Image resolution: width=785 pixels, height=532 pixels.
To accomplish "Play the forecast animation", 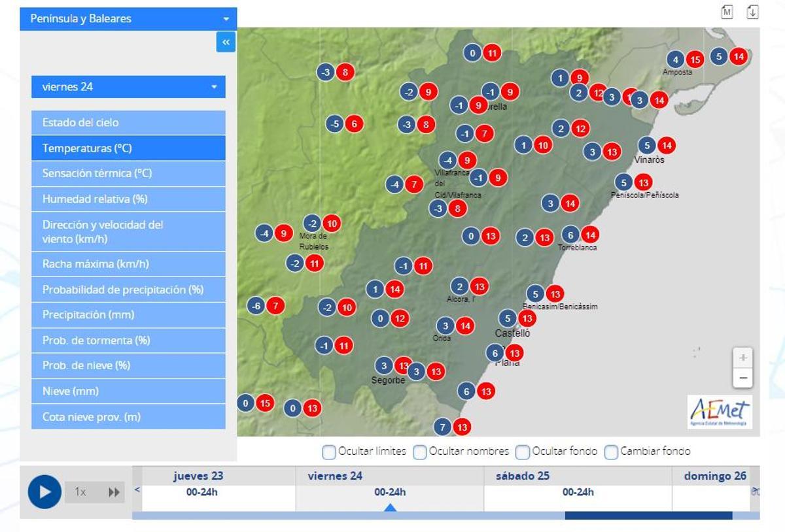I will pos(44,492).
